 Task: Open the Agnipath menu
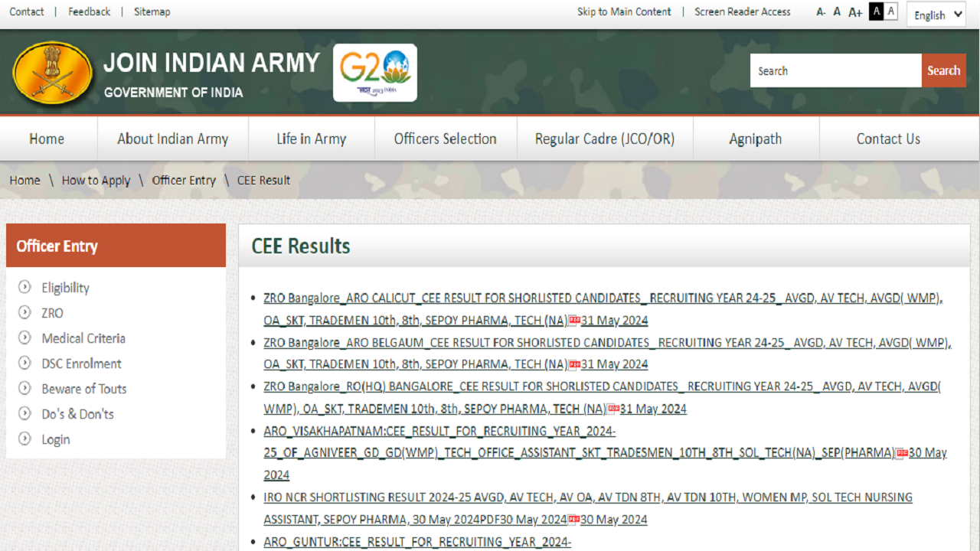pyautogui.click(x=756, y=139)
